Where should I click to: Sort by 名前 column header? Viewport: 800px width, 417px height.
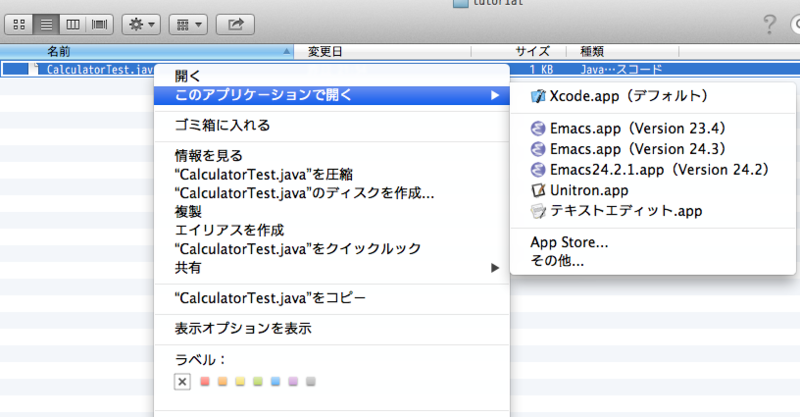[x=146, y=52]
